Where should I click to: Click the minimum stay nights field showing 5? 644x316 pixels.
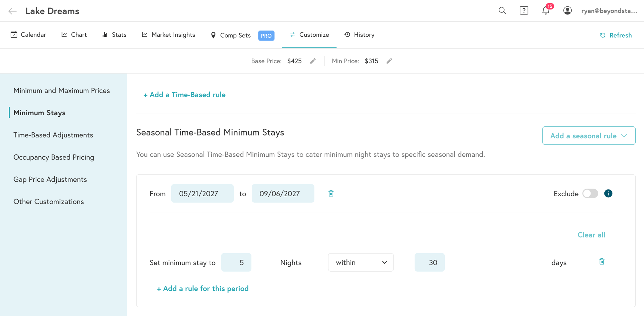[236, 262]
